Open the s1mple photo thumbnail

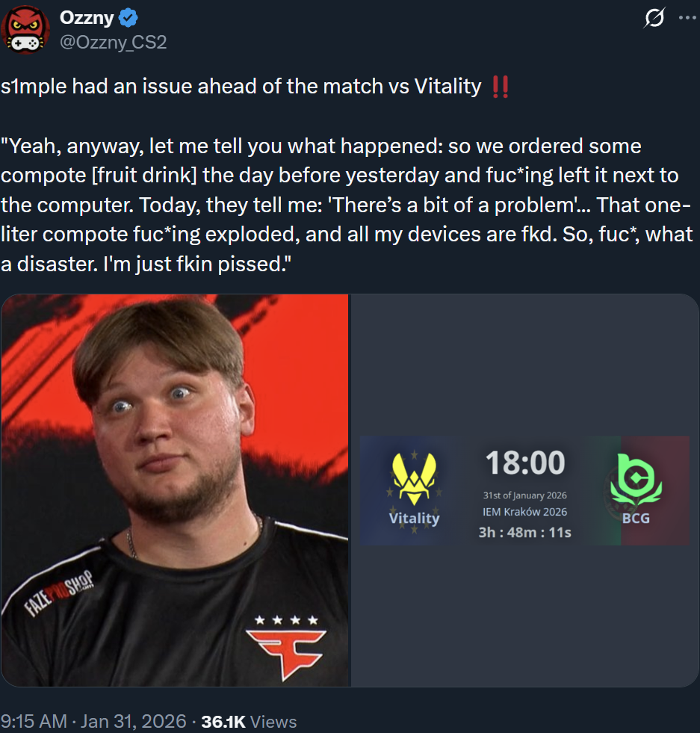175,490
